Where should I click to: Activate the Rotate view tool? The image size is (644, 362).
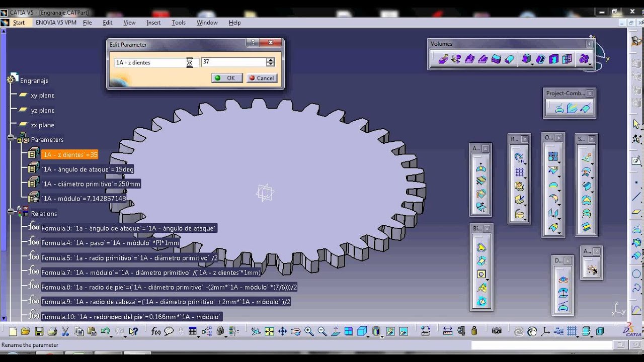pyautogui.click(x=296, y=331)
